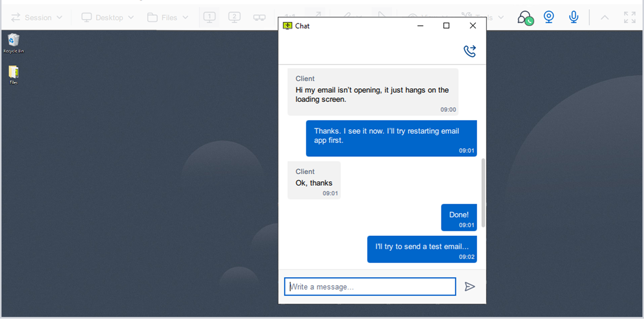Start a voice call from the Chat window
Viewport: 644px width, 319px height.
click(x=470, y=51)
